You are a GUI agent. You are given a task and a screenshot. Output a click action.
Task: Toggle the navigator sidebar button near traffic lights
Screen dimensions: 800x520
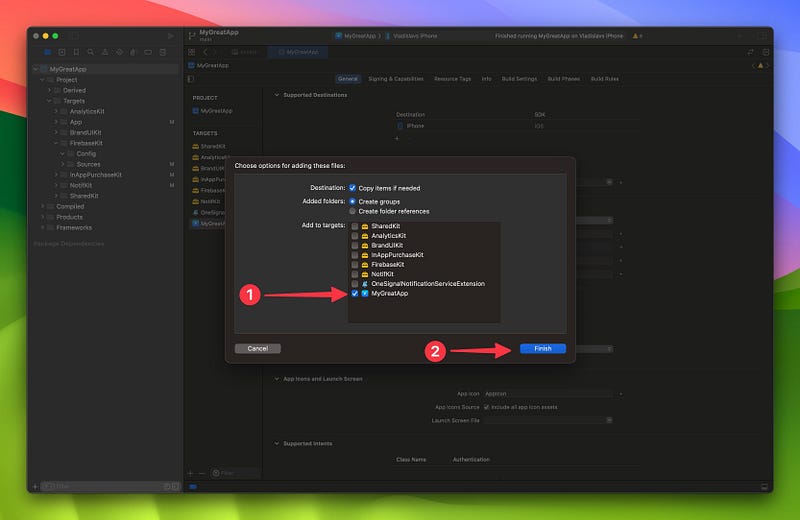(x=74, y=36)
